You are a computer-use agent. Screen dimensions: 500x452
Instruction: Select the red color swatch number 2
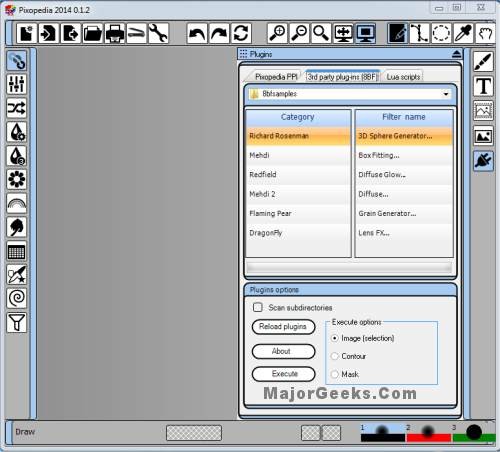click(x=428, y=433)
